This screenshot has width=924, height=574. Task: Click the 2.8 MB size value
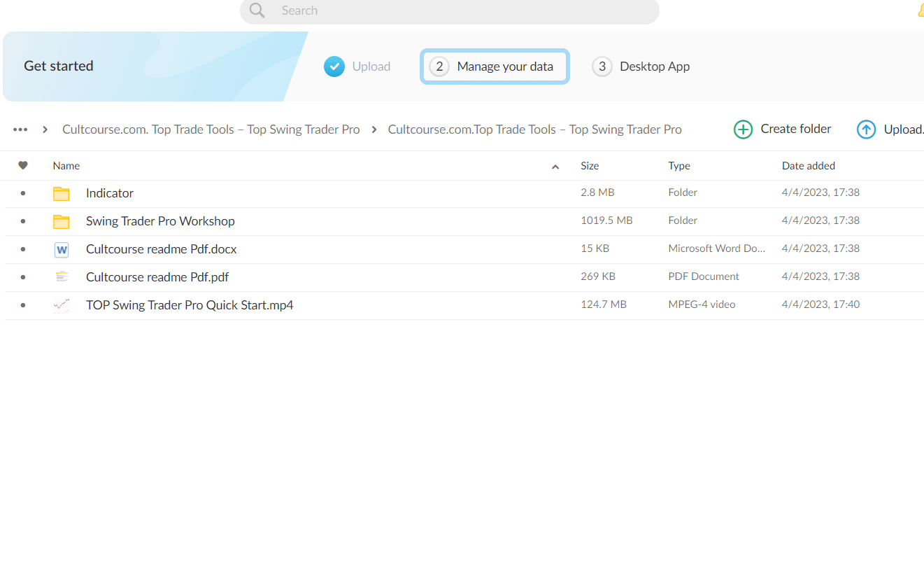(597, 192)
